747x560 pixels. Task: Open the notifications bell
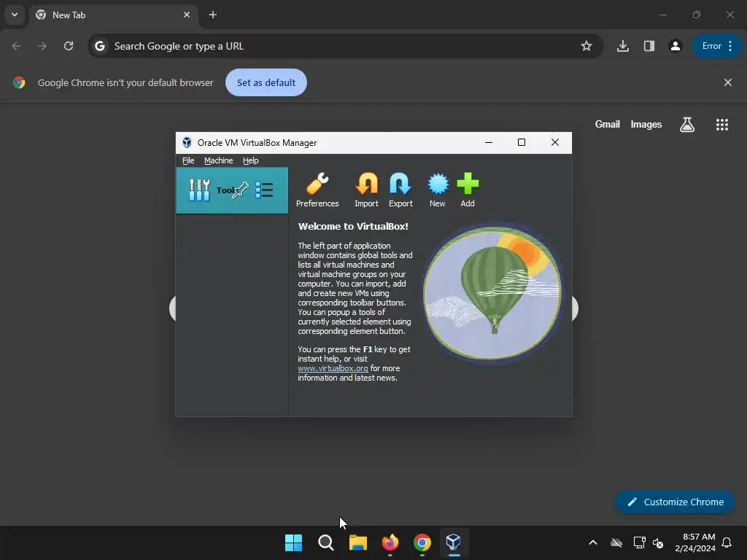click(727, 542)
